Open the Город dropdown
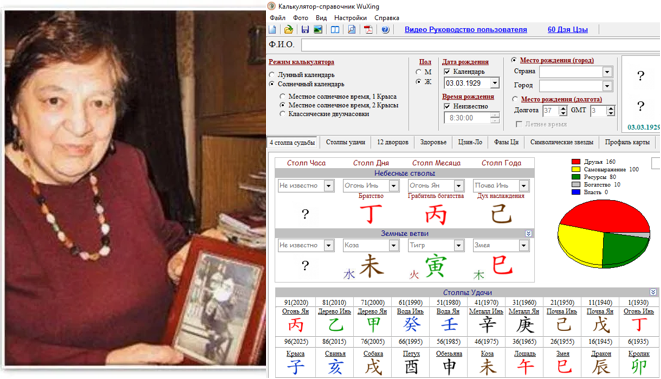661x379 pixels. 607,86
